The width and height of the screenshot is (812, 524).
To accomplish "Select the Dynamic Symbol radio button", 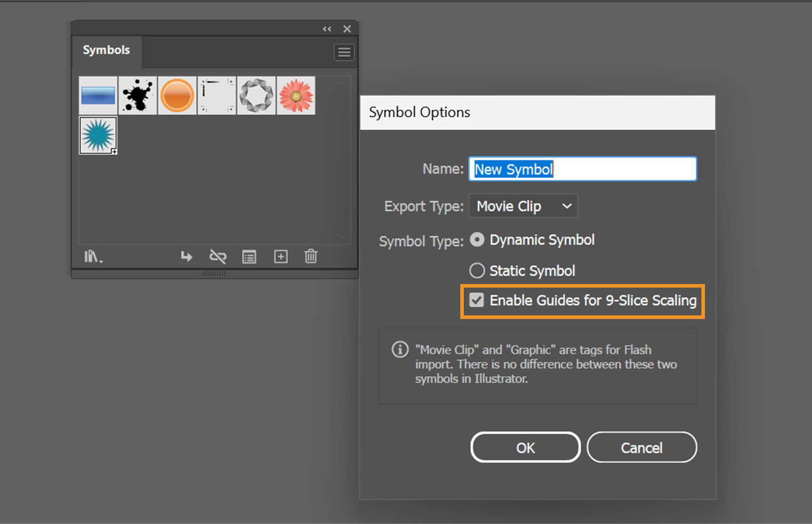I will click(x=477, y=239).
